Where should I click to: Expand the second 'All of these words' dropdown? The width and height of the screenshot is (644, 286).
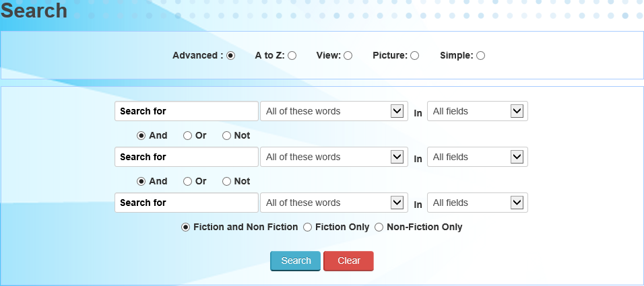334,157
